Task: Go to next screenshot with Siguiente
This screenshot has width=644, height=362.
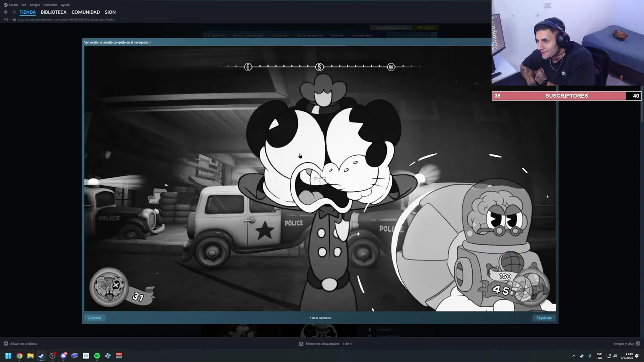Action: coord(544,318)
